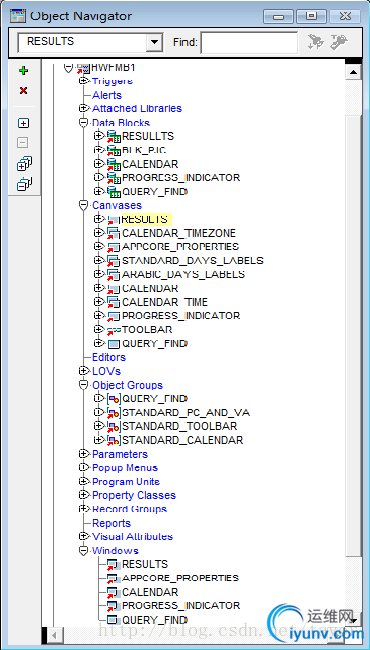Collapse the Windows node

pyautogui.click(x=84, y=551)
